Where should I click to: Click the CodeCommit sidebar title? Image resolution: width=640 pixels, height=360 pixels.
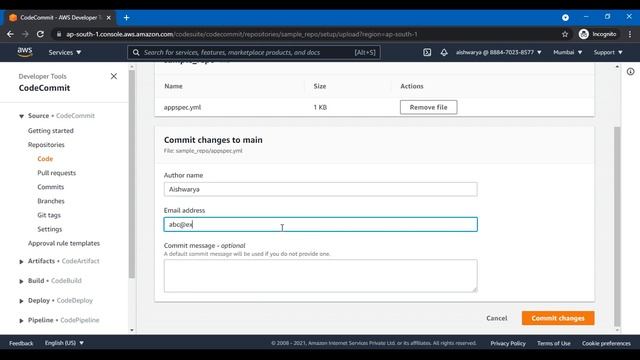point(44,88)
